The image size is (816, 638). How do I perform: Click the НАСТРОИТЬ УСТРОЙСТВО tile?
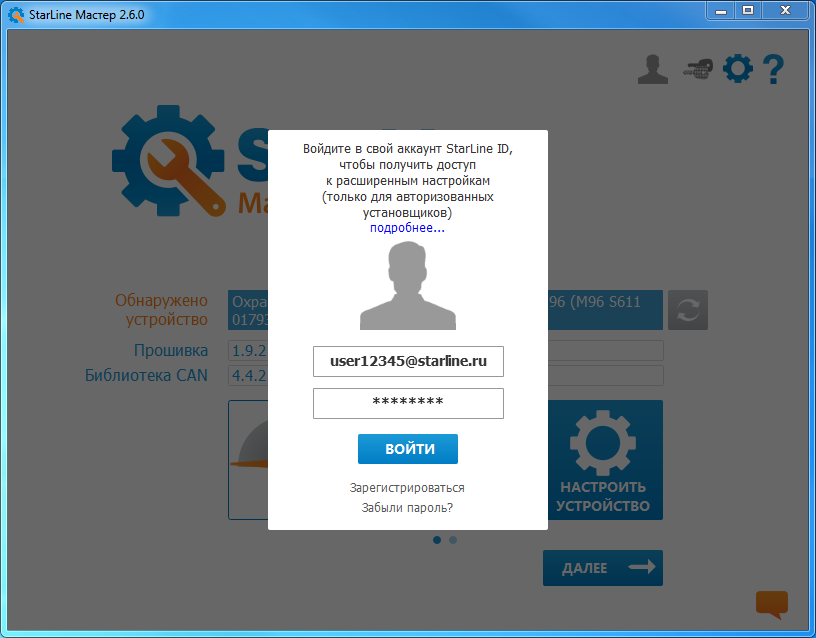[604, 460]
